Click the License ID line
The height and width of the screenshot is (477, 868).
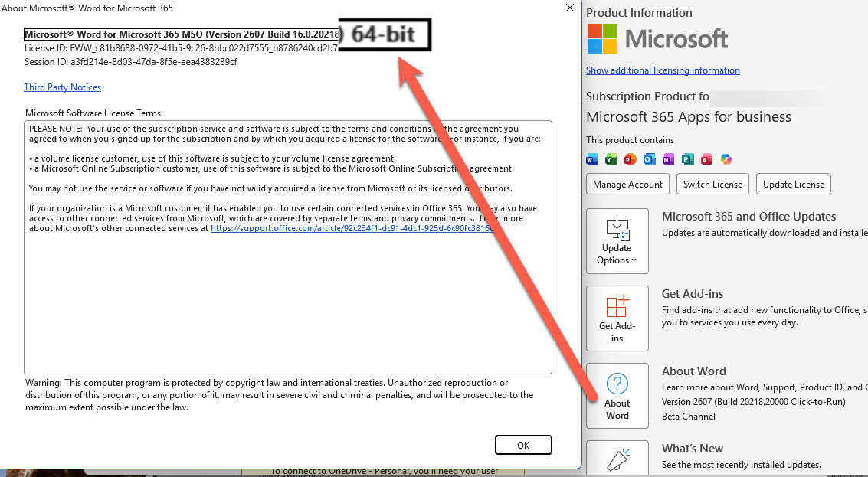[x=181, y=48]
